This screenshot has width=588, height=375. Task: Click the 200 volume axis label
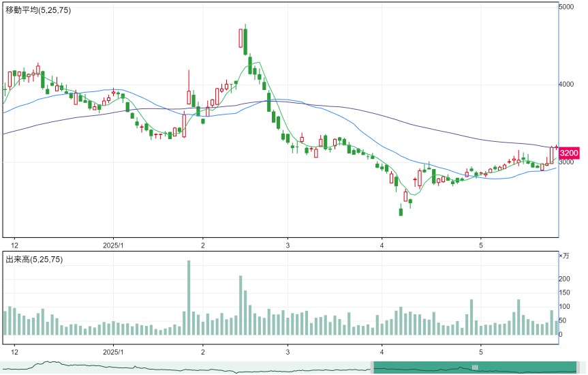[564, 279]
